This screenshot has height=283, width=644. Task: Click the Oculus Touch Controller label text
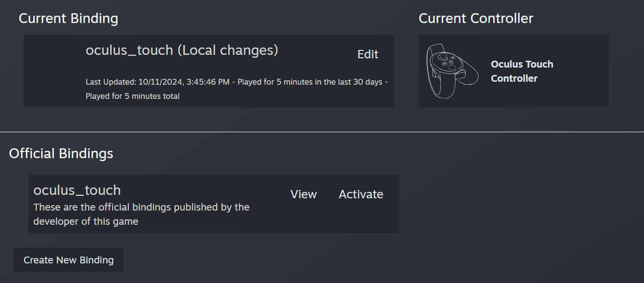click(x=522, y=71)
